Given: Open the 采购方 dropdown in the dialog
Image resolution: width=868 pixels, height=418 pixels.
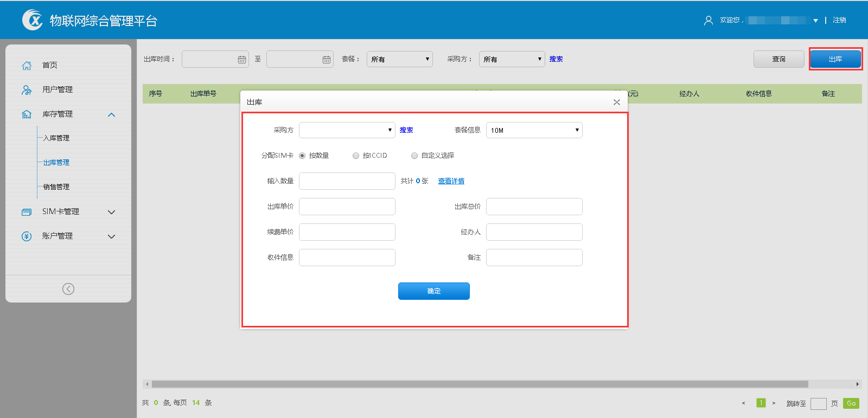Looking at the screenshot, I should pos(347,130).
